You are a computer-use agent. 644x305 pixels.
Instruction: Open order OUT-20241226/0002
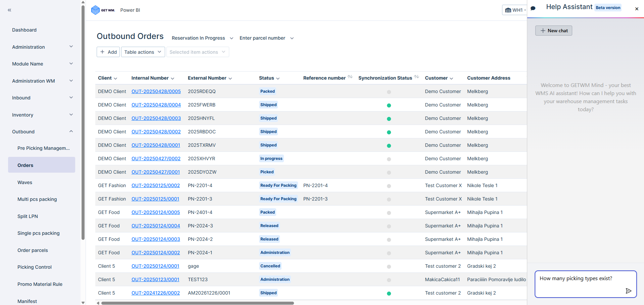(x=156, y=293)
